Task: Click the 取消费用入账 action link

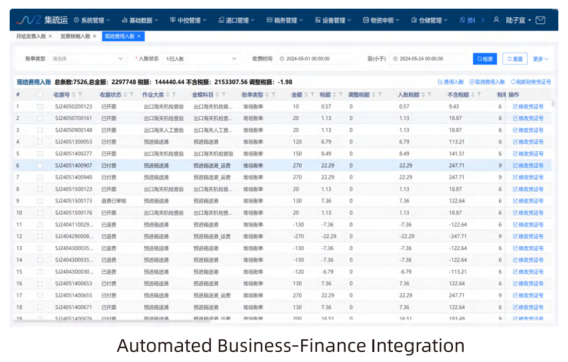Action: (487, 82)
